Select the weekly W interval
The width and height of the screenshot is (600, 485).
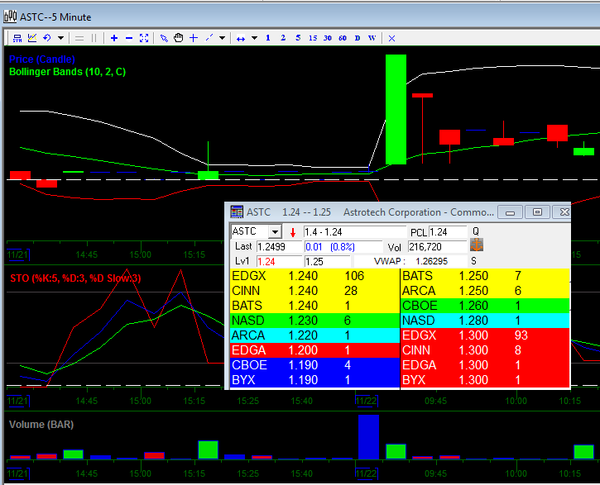point(372,38)
